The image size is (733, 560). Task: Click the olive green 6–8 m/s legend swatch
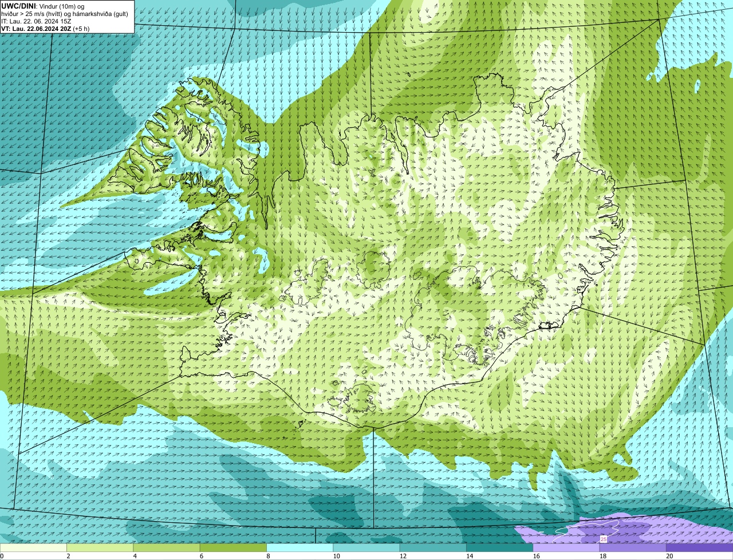point(234,547)
